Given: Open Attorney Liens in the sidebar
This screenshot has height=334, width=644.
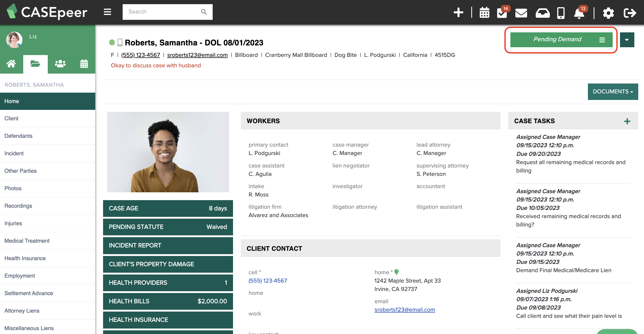Looking at the screenshot, I should [47, 311].
